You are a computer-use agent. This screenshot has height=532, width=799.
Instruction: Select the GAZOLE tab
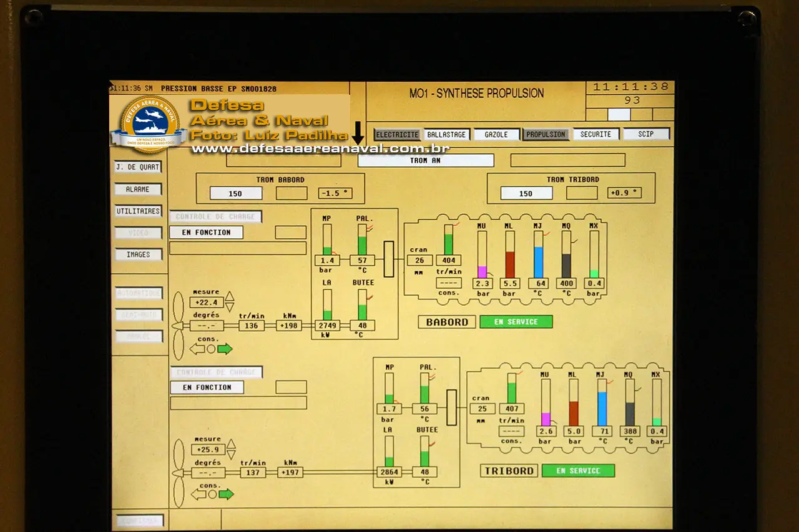point(496,134)
